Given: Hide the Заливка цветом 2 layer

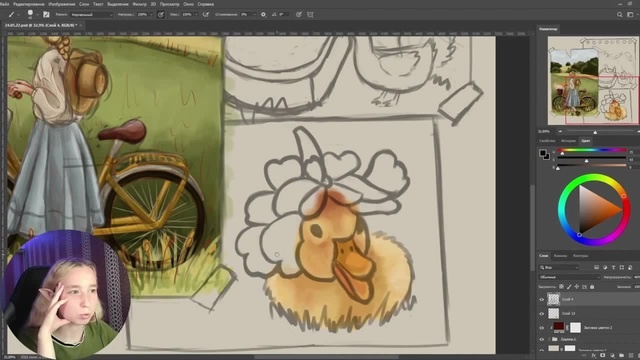Looking at the screenshot, I should click(x=542, y=328).
